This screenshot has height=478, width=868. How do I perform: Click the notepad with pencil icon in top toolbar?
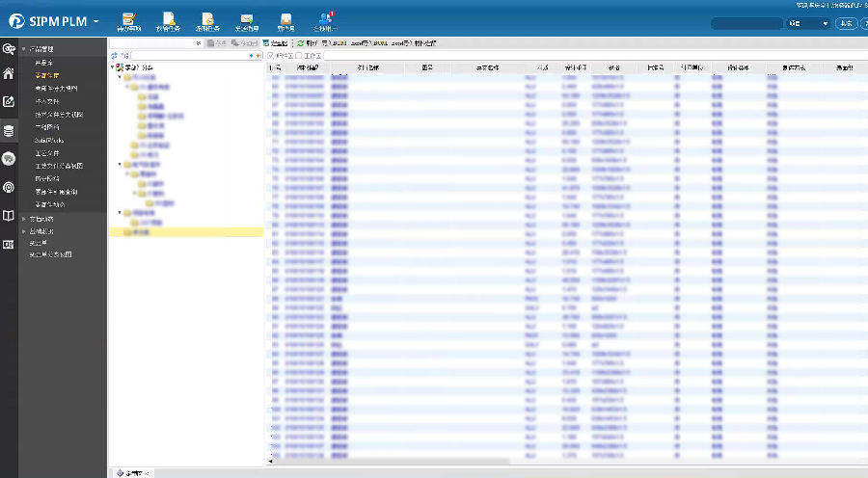[x=128, y=19]
